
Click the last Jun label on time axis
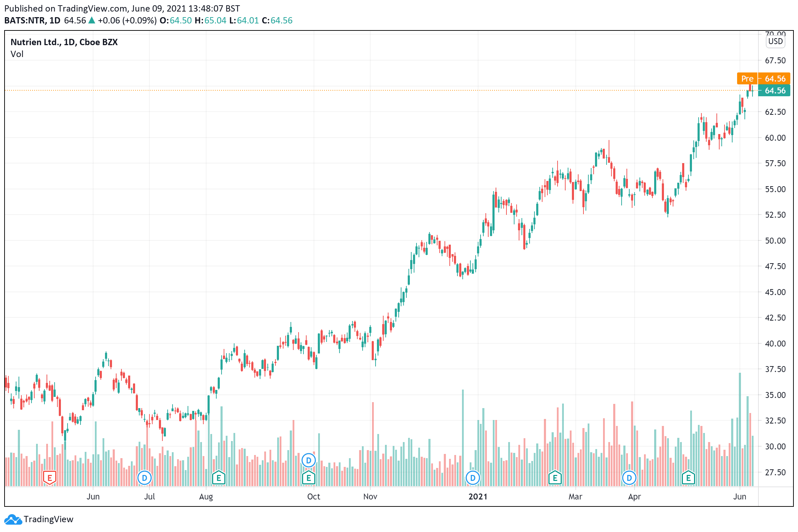(740, 497)
